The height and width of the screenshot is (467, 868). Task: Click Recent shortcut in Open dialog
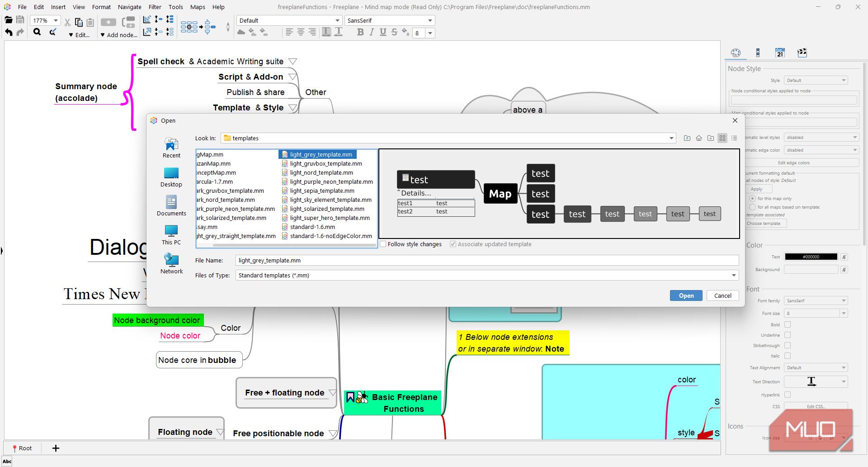coord(171,148)
